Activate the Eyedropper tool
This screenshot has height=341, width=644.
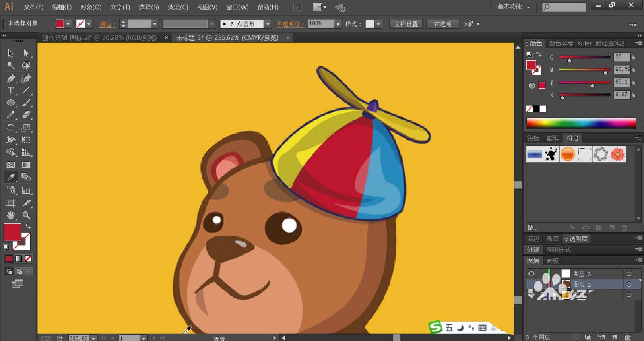click(11, 177)
